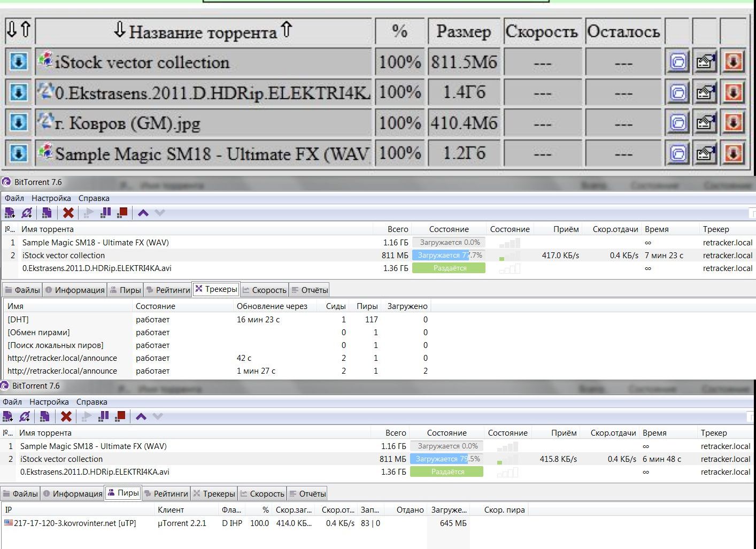The image size is (756, 549).
Task: Open Справка menu in lower BitTorrent window
Action: tap(91, 402)
